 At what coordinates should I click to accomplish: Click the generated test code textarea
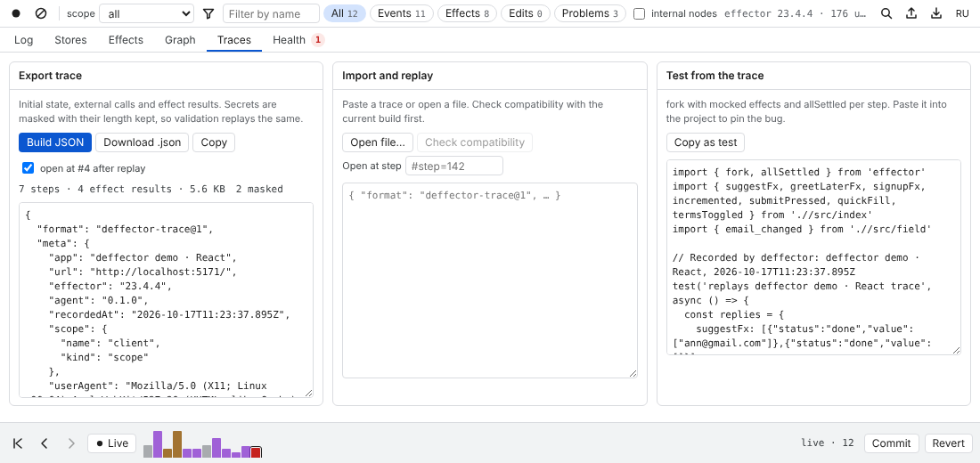tap(813, 256)
